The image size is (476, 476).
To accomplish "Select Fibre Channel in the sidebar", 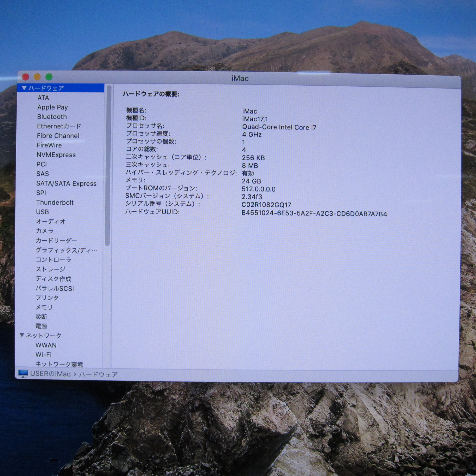I will 58,136.
